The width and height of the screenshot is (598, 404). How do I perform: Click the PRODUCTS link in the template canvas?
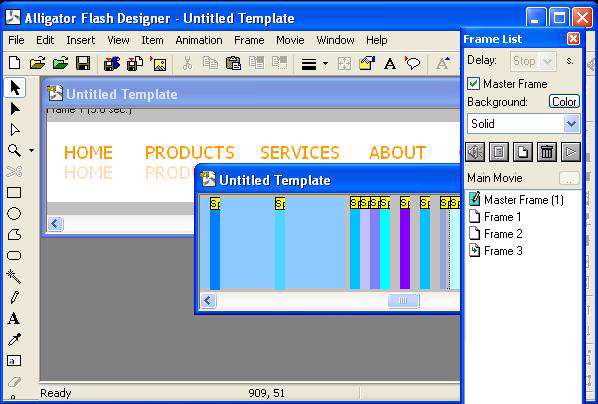(190, 153)
